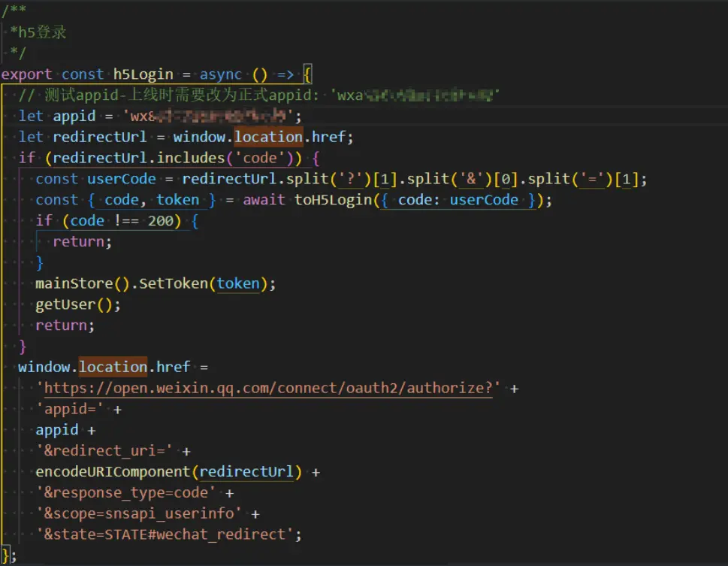Click the 'h5登录' comment text
This screenshot has width=728, height=566.
pos(42,32)
